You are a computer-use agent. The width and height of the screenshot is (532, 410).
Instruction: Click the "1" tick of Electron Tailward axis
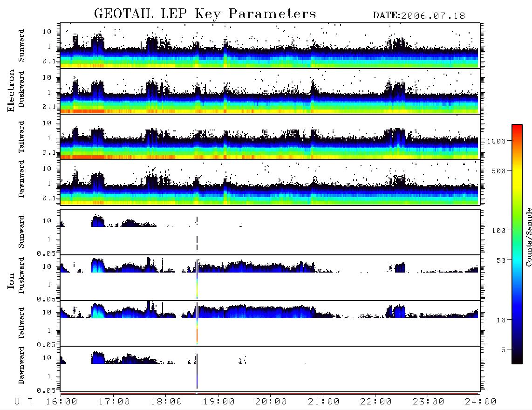point(49,138)
